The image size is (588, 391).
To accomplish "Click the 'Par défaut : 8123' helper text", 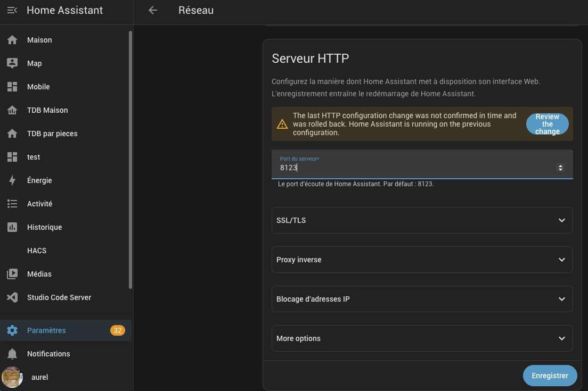I will (409, 184).
